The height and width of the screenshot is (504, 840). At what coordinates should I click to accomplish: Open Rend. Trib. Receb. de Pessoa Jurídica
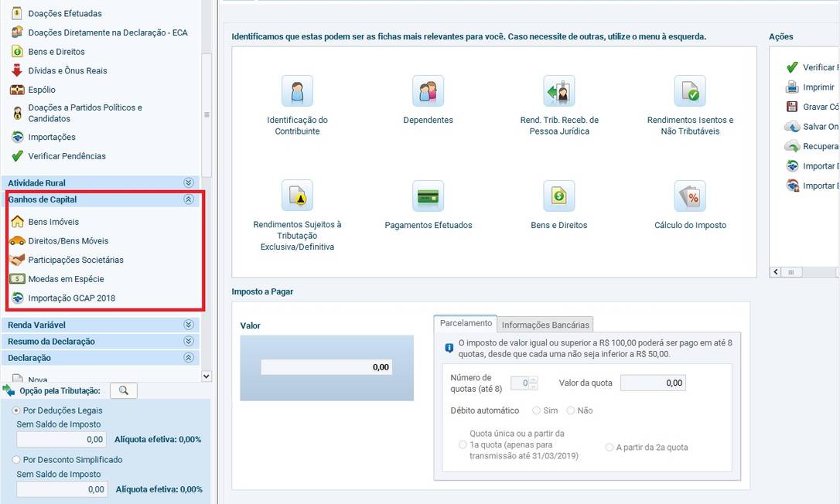pos(558,91)
